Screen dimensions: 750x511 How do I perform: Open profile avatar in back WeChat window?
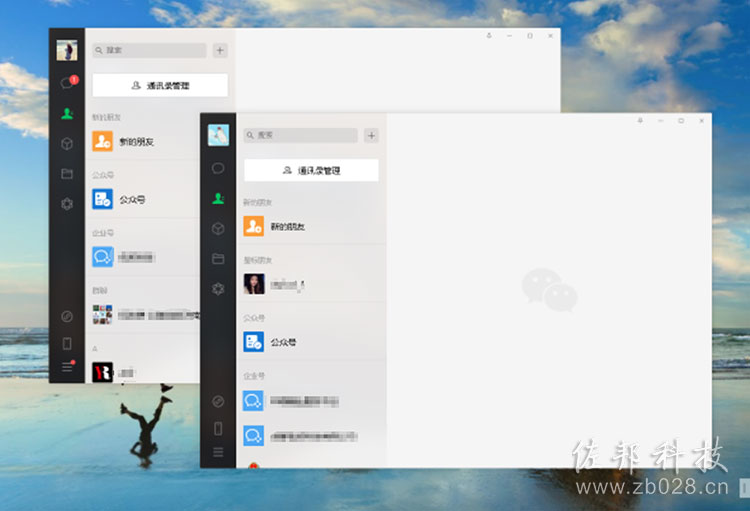tap(67, 50)
